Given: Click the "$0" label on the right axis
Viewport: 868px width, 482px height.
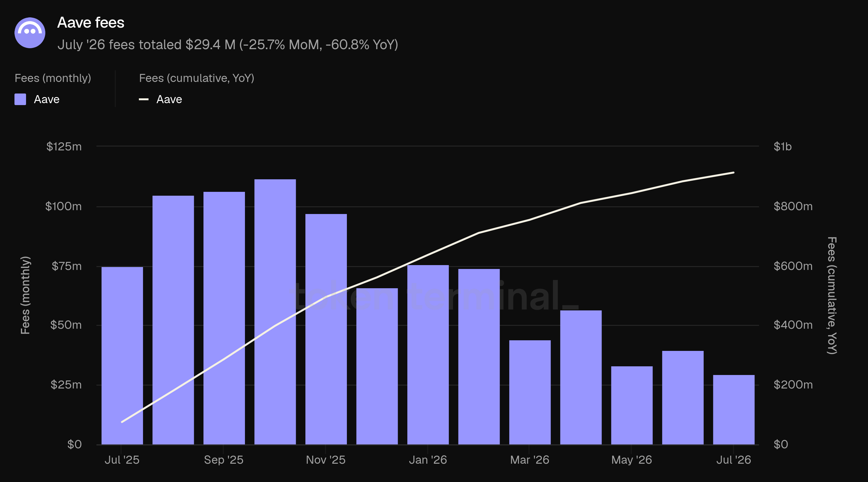Looking at the screenshot, I should (x=781, y=445).
